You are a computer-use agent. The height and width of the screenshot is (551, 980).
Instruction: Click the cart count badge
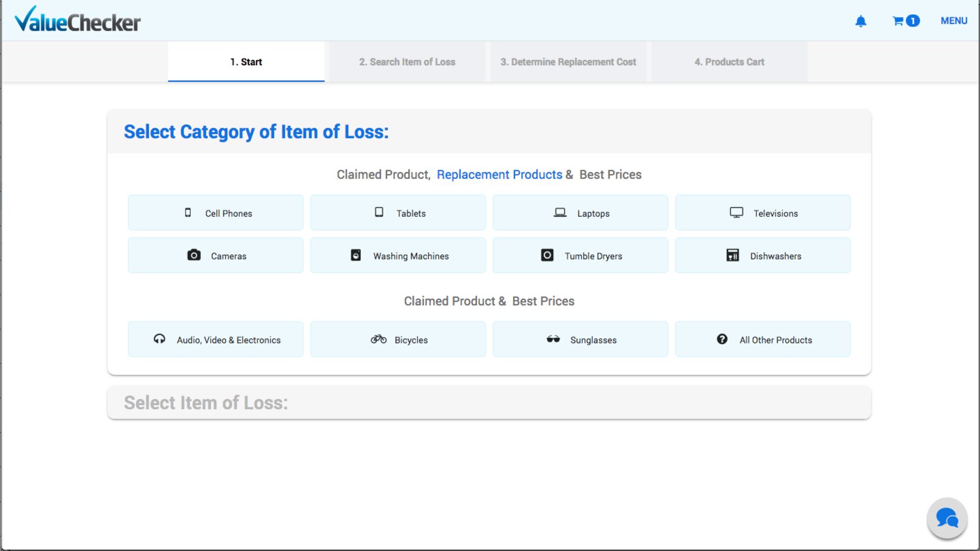(x=913, y=21)
